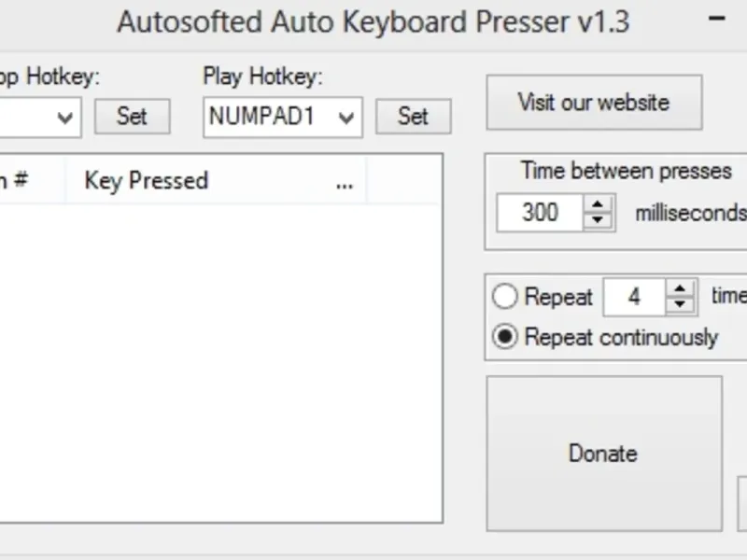Decrease the time between presses value
Screen dimensions: 747x560
[598, 220]
